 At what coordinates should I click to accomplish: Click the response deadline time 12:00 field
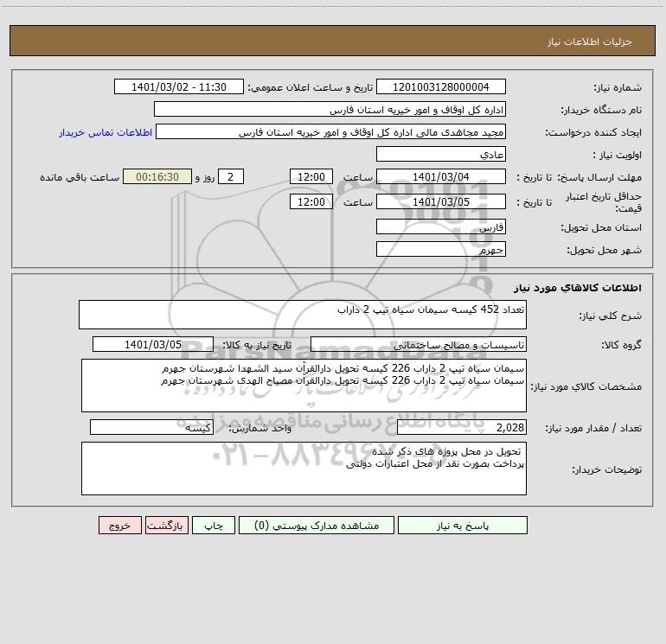point(311,176)
